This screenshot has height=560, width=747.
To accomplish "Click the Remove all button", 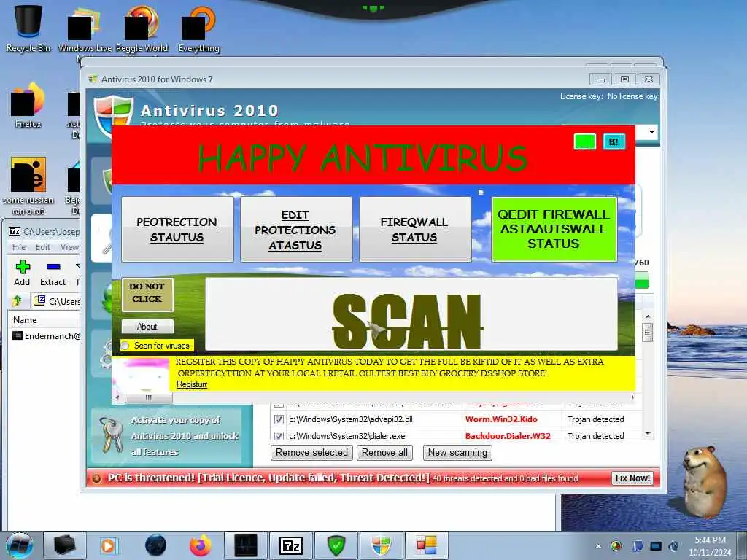I will (x=385, y=452).
